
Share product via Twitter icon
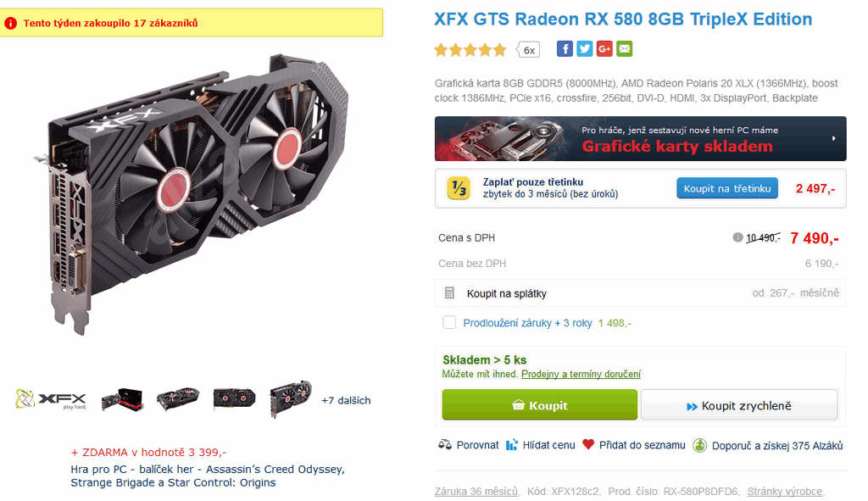click(585, 49)
